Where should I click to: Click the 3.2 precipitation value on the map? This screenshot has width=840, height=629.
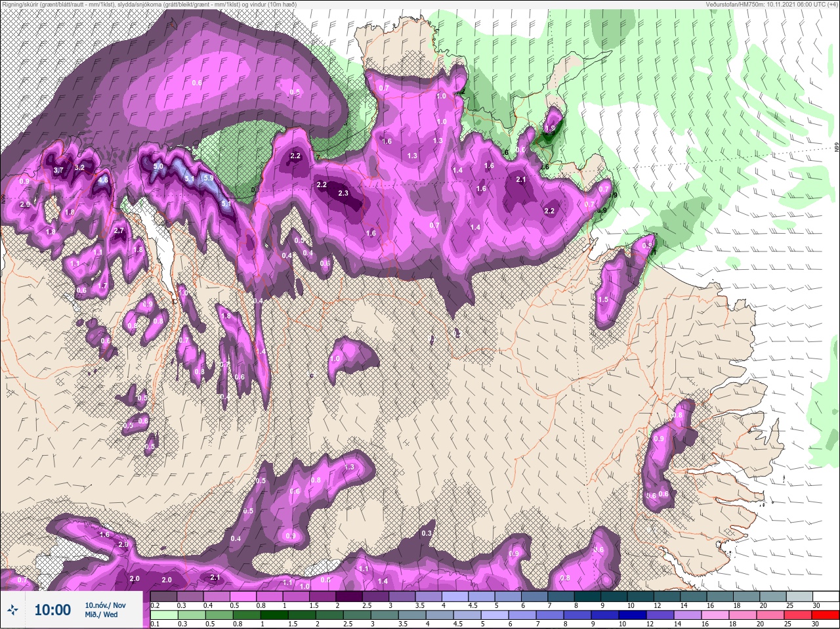(79, 167)
